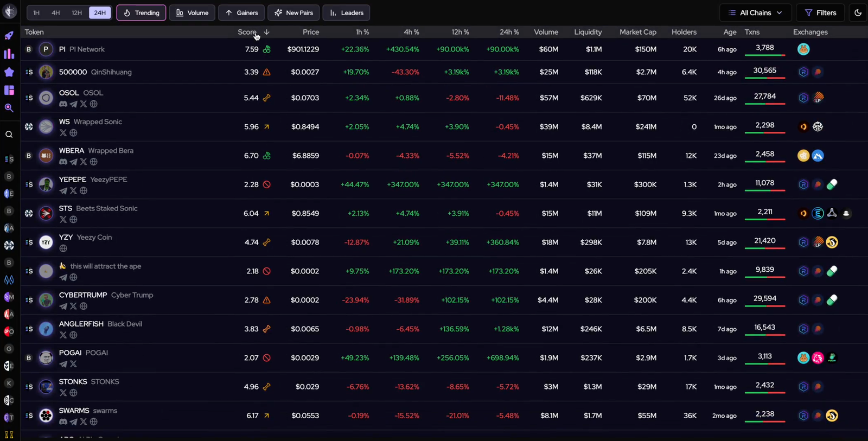Click the dashboard layout sidebar icon
The image size is (868, 441).
coord(9,90)
